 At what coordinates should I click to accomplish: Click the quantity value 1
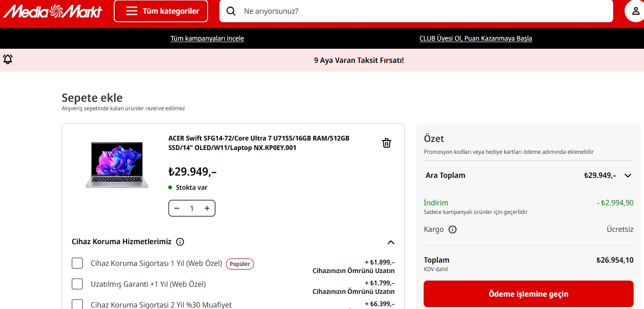[x=192, y=208]
